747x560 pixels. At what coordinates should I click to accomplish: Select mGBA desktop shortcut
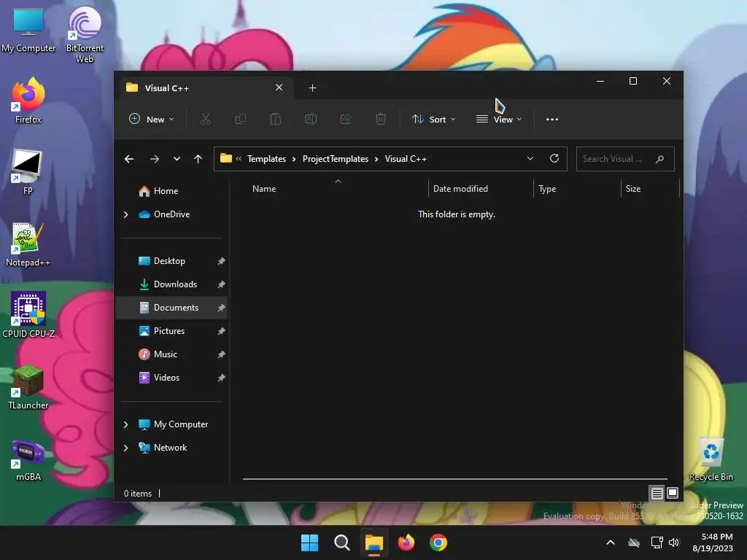tap(28, 460)
